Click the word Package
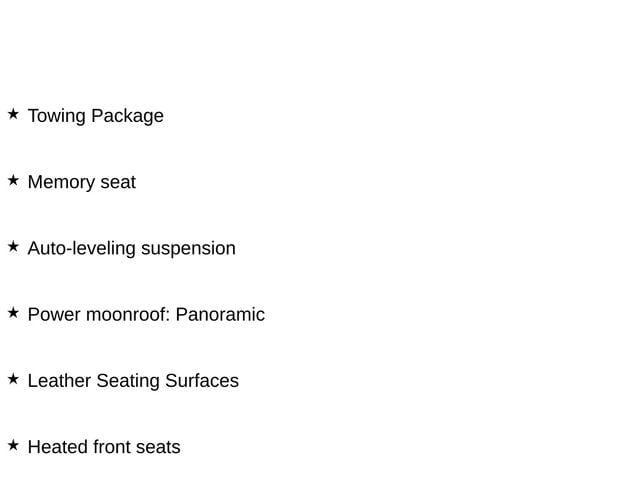 pos(127,116)
